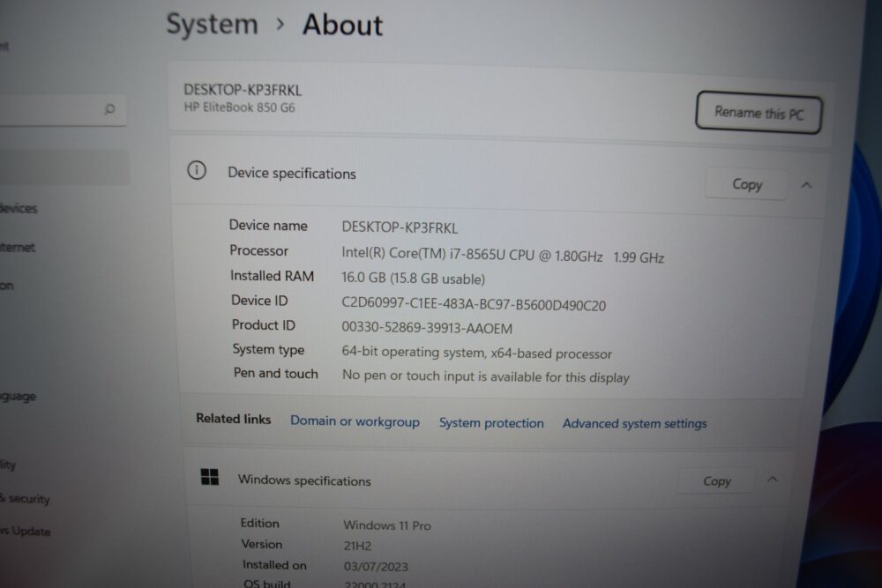The image size is (882, 588).
Task: Select the highlighted sidebar item
Action: point(64,167)
